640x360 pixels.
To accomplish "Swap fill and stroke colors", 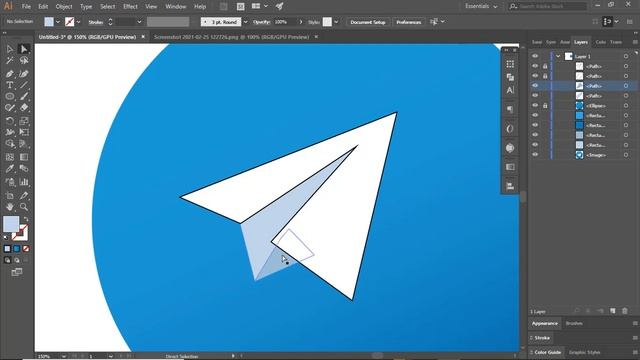I will point(26,219).
